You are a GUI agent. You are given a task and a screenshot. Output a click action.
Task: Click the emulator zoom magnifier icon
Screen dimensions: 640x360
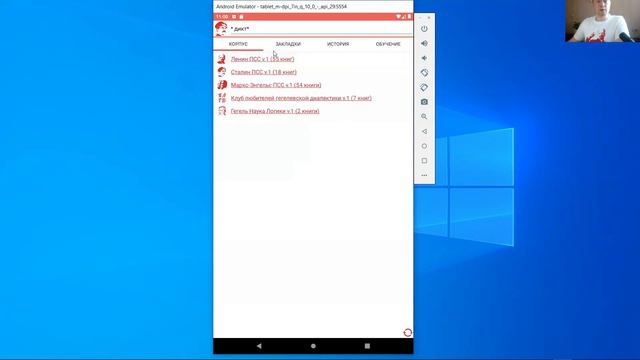pyautogui.click(x=424, y=117)
